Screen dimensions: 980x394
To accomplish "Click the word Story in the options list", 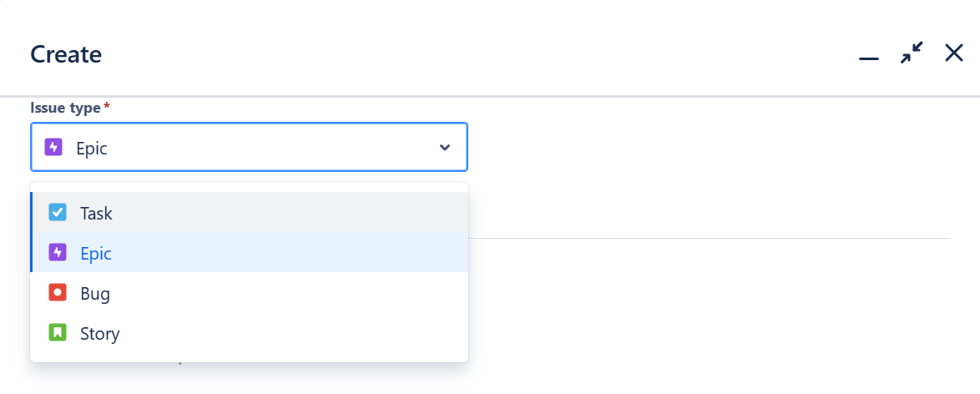I will coord(100,334).
